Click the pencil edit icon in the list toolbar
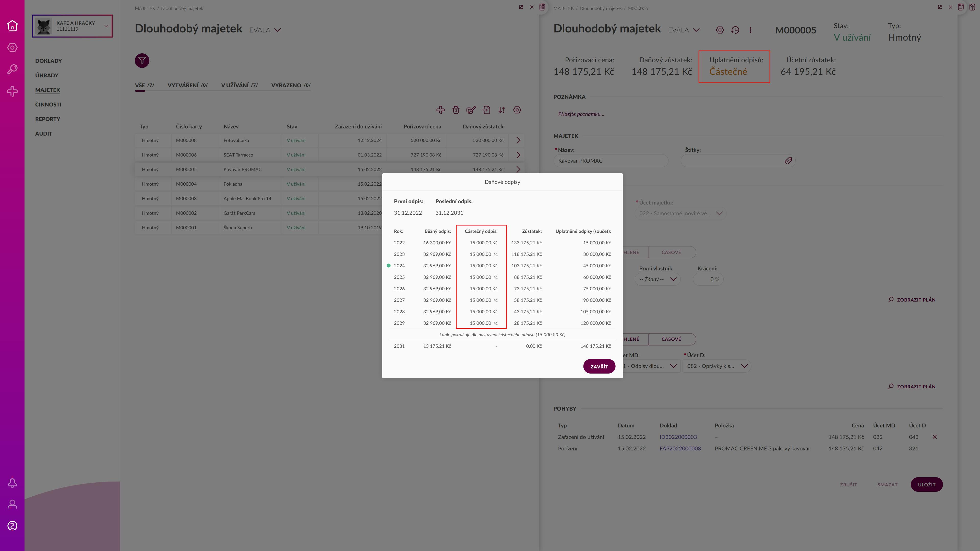This screenshot has width=980, height=551. 471,110
